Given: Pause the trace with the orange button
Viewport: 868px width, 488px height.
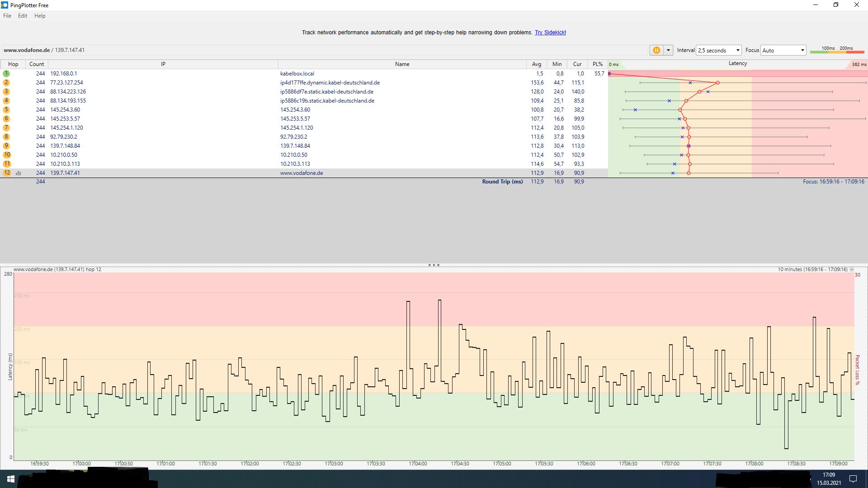Looking at the screenshot, I should (x=656, y=50).
